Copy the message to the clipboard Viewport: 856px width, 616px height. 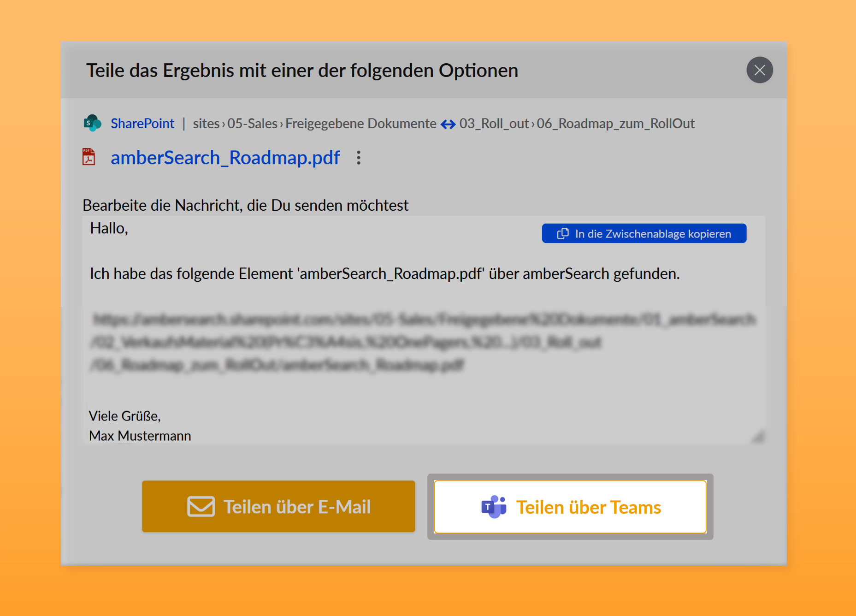pos(644,233)
